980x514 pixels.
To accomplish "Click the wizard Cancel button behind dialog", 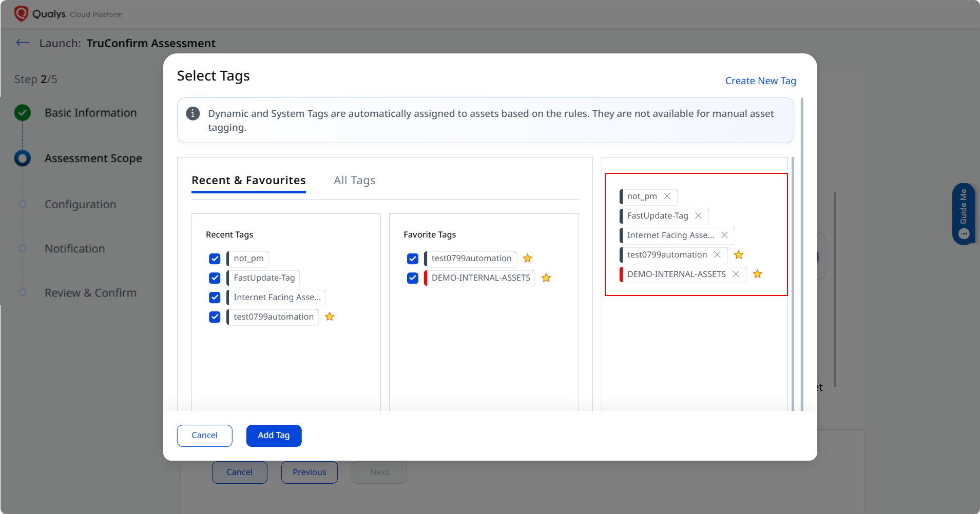I will click(x=239, y=472).
